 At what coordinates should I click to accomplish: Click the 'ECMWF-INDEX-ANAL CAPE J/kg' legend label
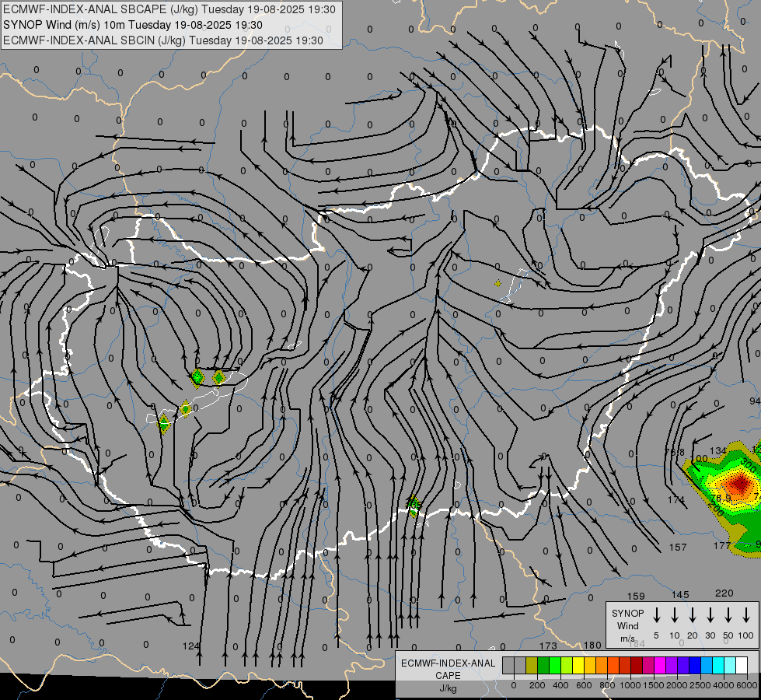[x=448, y=675]
